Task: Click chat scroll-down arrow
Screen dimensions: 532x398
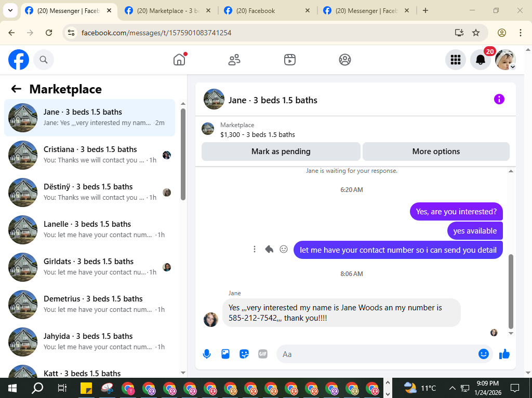Action: pyautogui.click(x=511, y=334)
